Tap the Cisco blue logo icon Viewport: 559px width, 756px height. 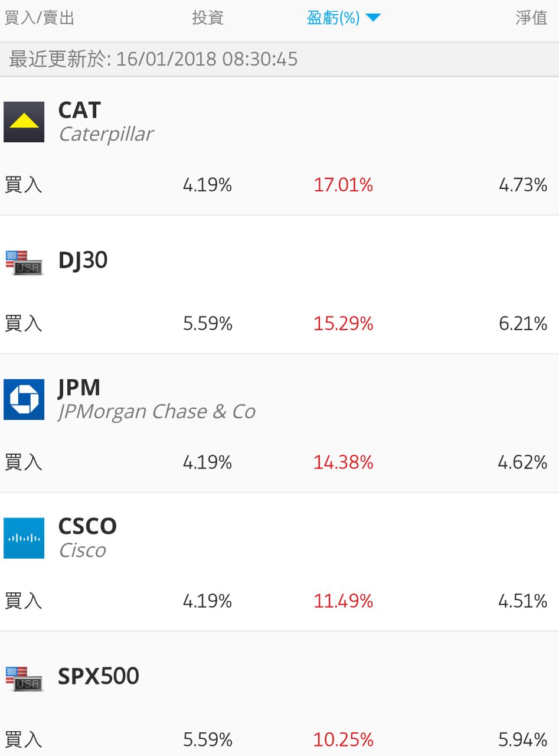[x=24, y=538]
